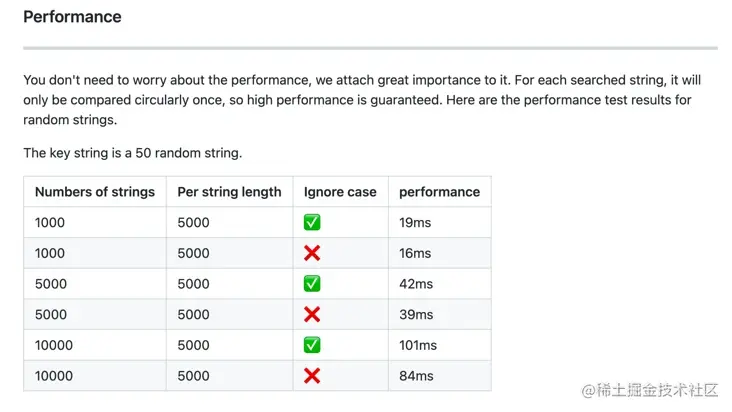Click the 'Ignore case' column header
Image resolution: width=732 pixels, height=412 pixels.
(x=340, y=192)
